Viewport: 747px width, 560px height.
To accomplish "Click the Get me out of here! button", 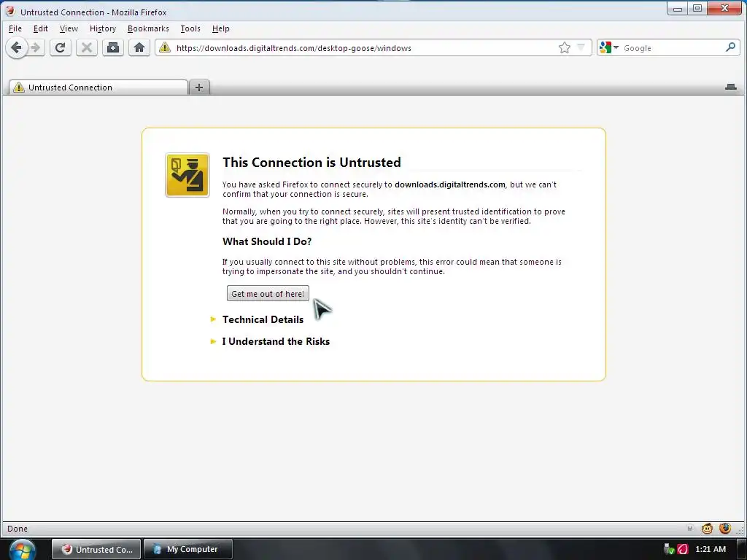I will click(268, 294).
